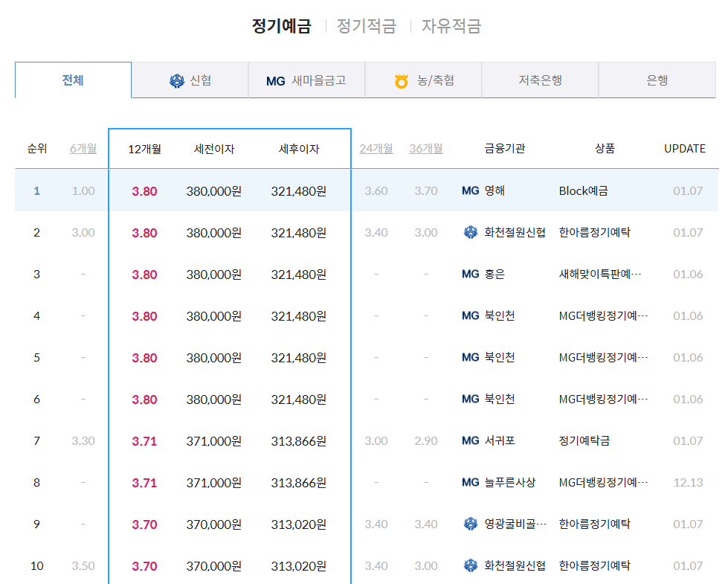Click the UPDATE column header

(x=685, y=149)
